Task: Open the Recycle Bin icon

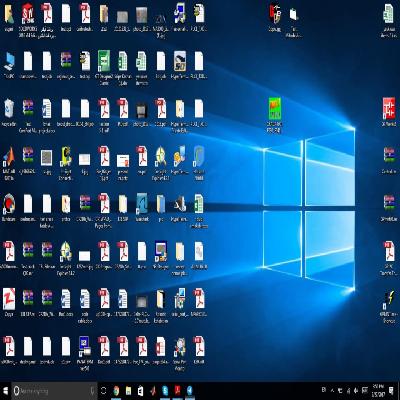Action: [9, 109]
